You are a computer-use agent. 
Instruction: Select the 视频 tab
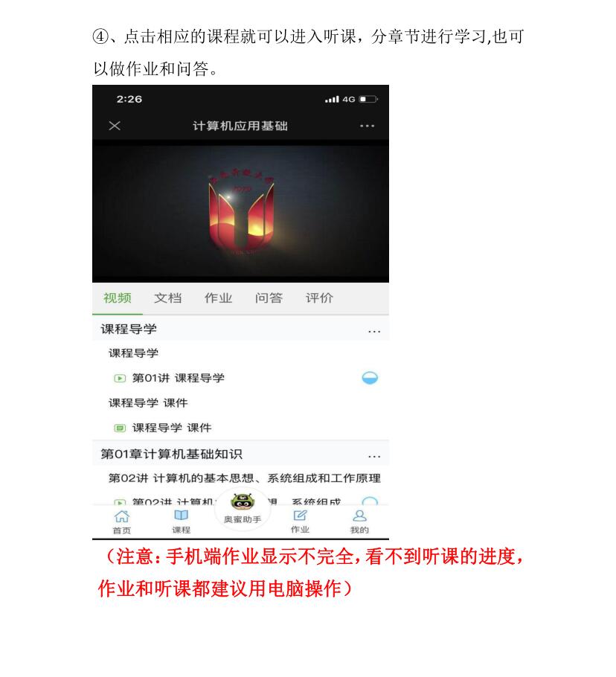pyautogui.click(x=118, y=298)
